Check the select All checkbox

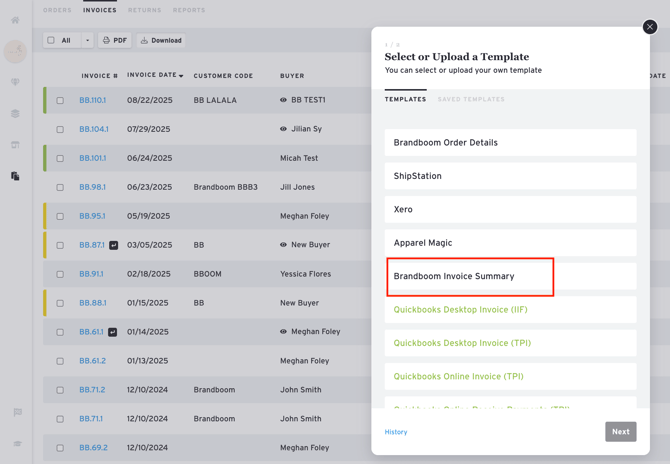51,41
